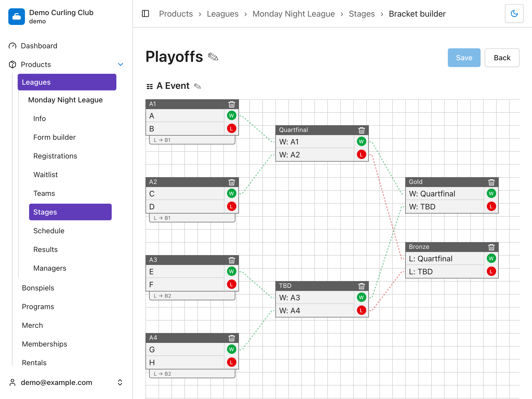Image resolution: width=532 pixels, height=399 pixels.
Task: Switch to dark mode with moon button
Action: [x=514, y=14]
